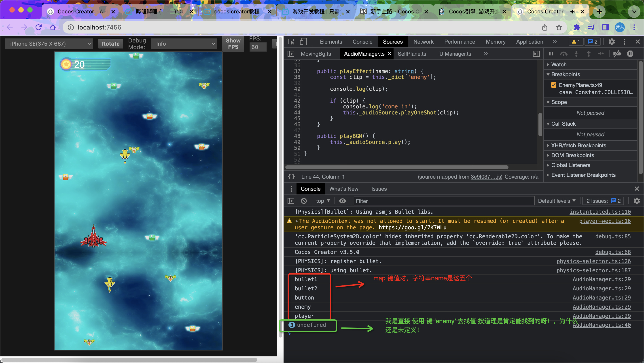Click deactivate breakpoints icon
The width and height of the screenshot is (644, 363).
pos(617,54)
